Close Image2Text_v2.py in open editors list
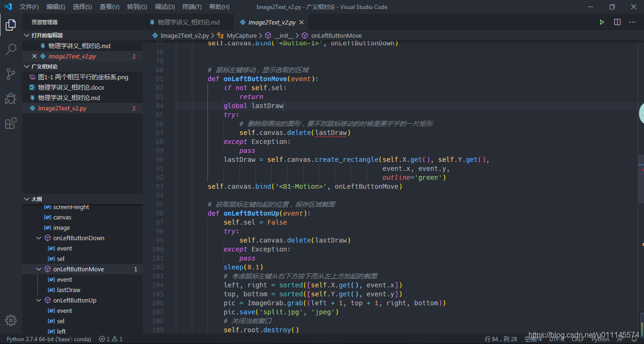The width and height of the screenshot is (644, 344). [34, 56]
